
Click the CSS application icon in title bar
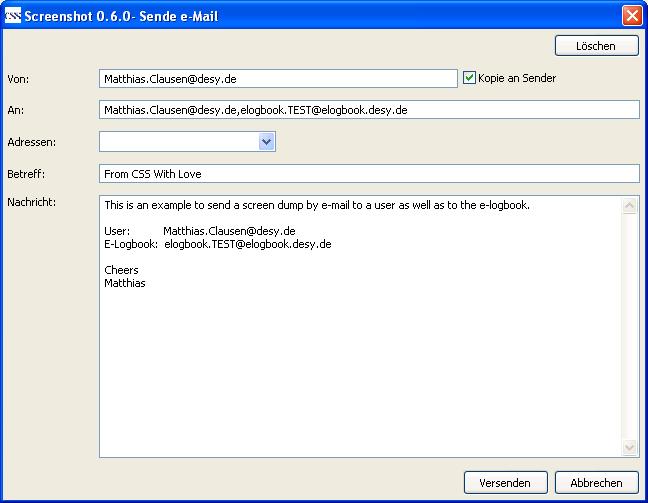click(13, 16)
